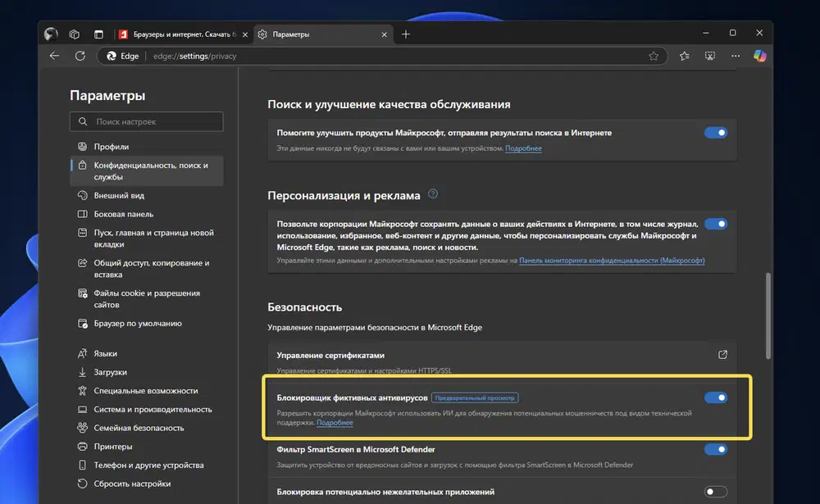Open Управление сертификатами external link icon
Image resolution: width=820 pixels, height=504 pixels.
pos(722,355)
